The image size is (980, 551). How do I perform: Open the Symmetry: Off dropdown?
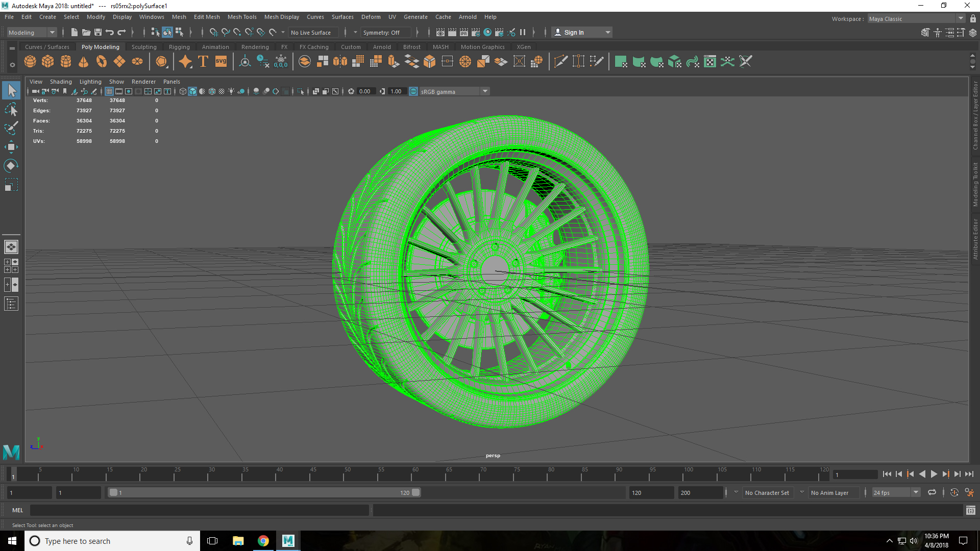click(386, 33)
